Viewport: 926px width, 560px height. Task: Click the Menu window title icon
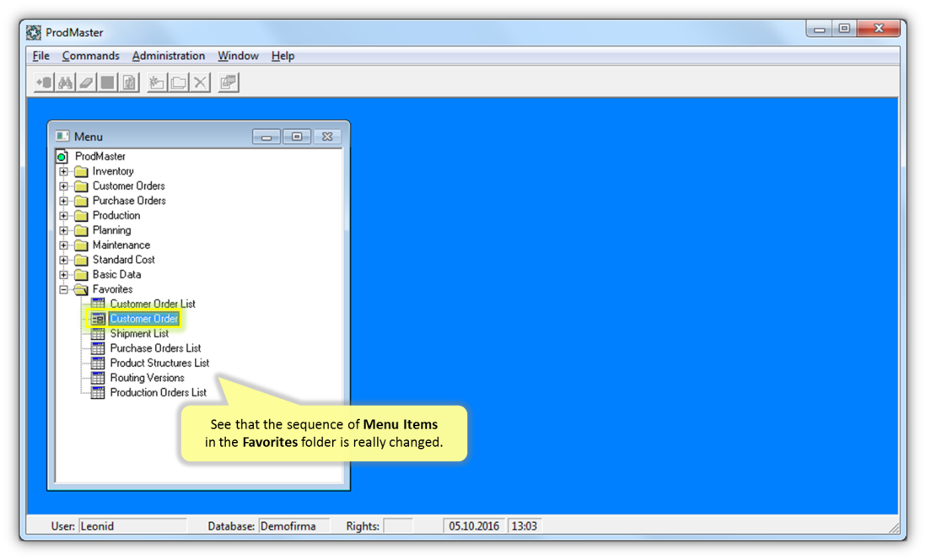pyautogui.click(x=62, y=137)
